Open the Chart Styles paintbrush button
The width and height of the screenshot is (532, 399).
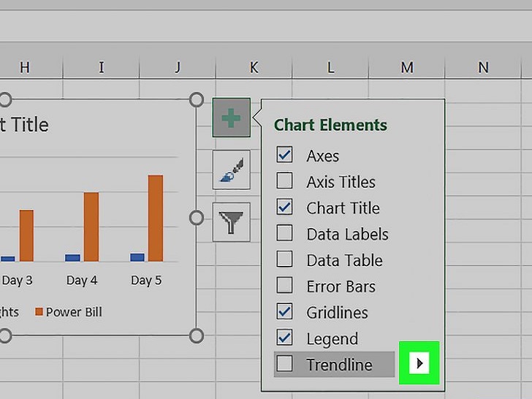232,170
